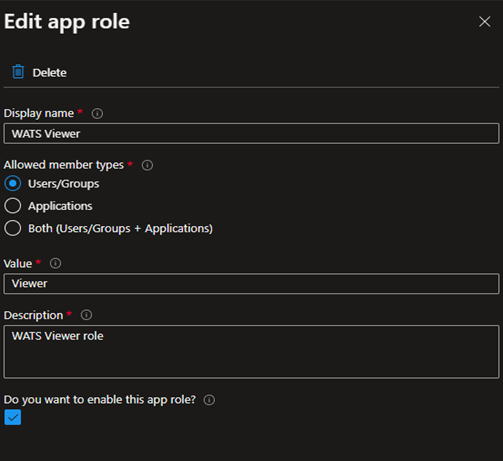The height and width of the screenshot is (461, 503).
Task: Click into the Value field containing Viewer
Action: click(x=251, y=284)
